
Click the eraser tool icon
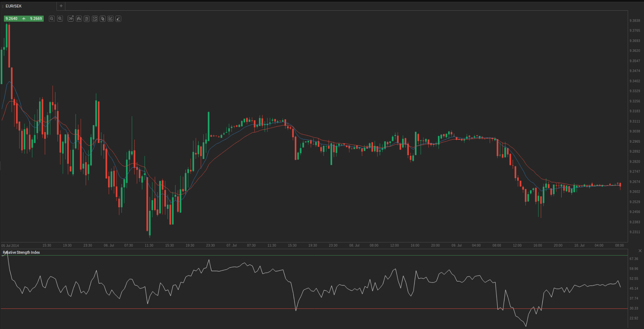(x=118, y=19)
